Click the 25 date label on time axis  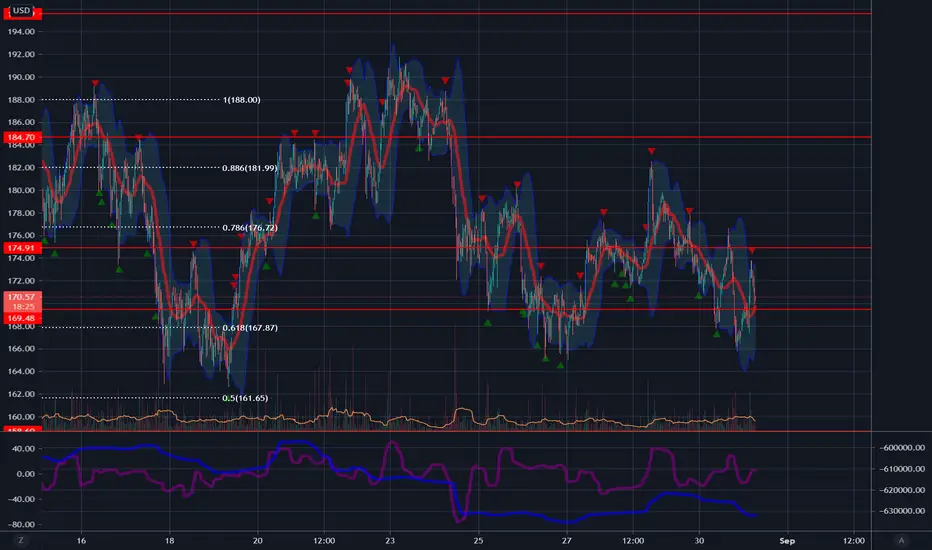point(478,540)
